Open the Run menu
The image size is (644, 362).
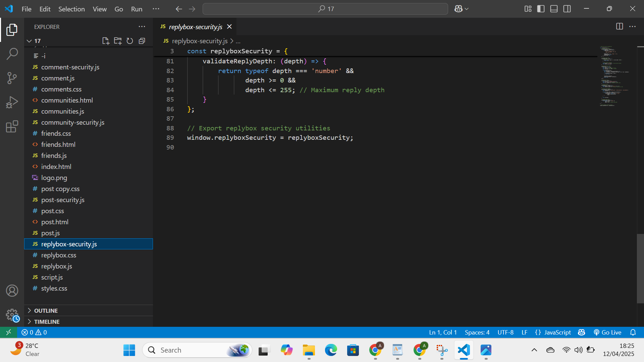(x=137, y=9)
